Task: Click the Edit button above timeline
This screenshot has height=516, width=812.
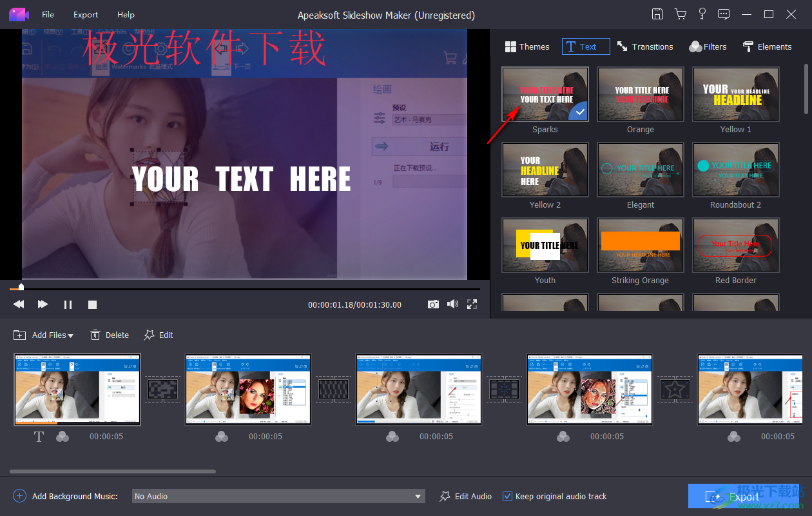Action: point(159,335)
